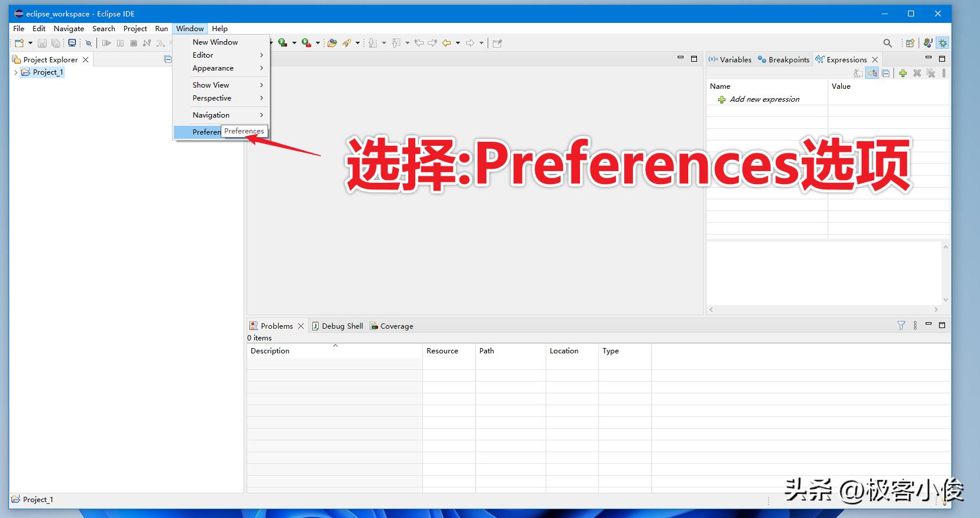Image resolution: width=980 pixels, height=518 pixels.
Task: Switch to the Coverage tab
Action: click(391, 326)
